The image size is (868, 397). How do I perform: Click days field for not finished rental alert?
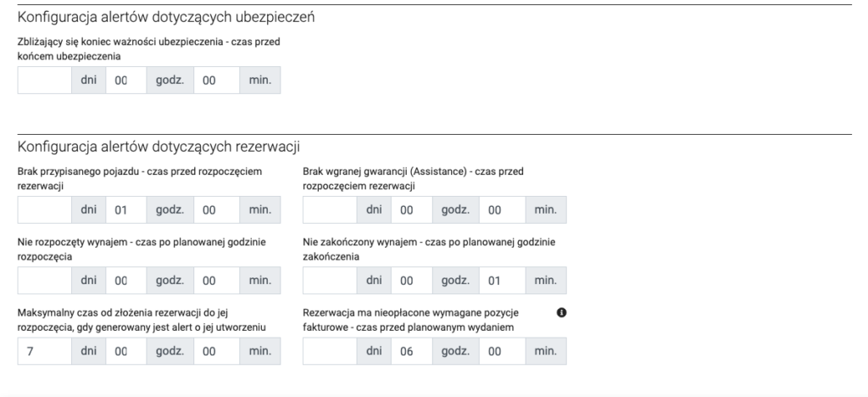[x=330, y=280]
